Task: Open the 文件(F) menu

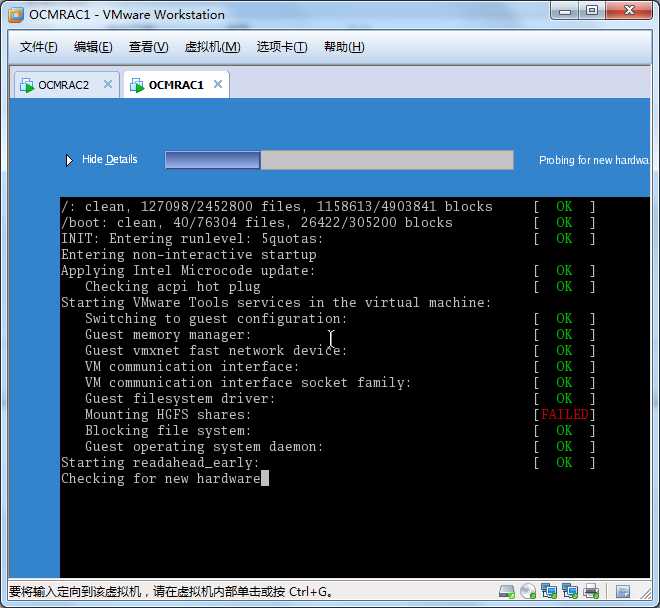Action: coord(38,47)
